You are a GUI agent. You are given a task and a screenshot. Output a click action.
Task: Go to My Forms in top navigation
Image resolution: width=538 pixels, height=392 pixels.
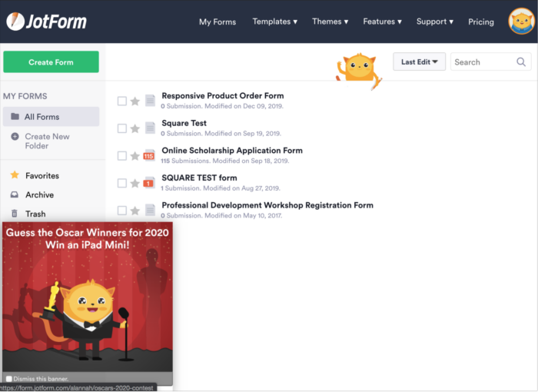point(218,22)
